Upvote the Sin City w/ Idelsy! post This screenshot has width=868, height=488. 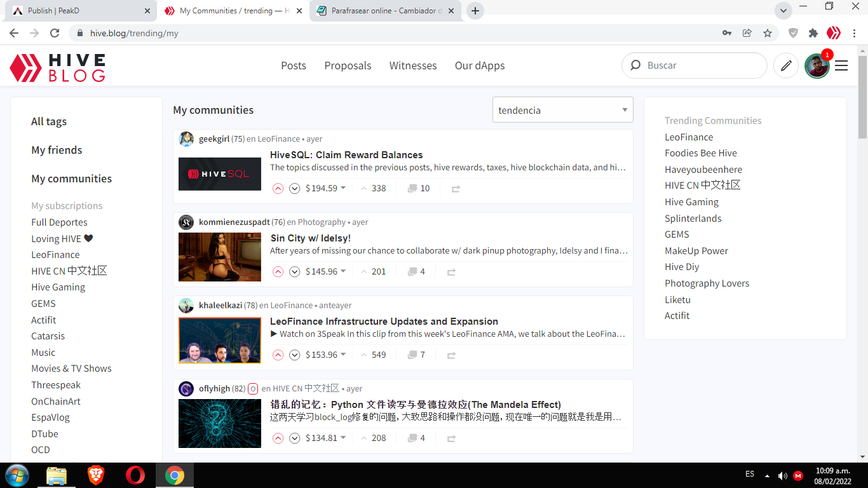[278, 271]
